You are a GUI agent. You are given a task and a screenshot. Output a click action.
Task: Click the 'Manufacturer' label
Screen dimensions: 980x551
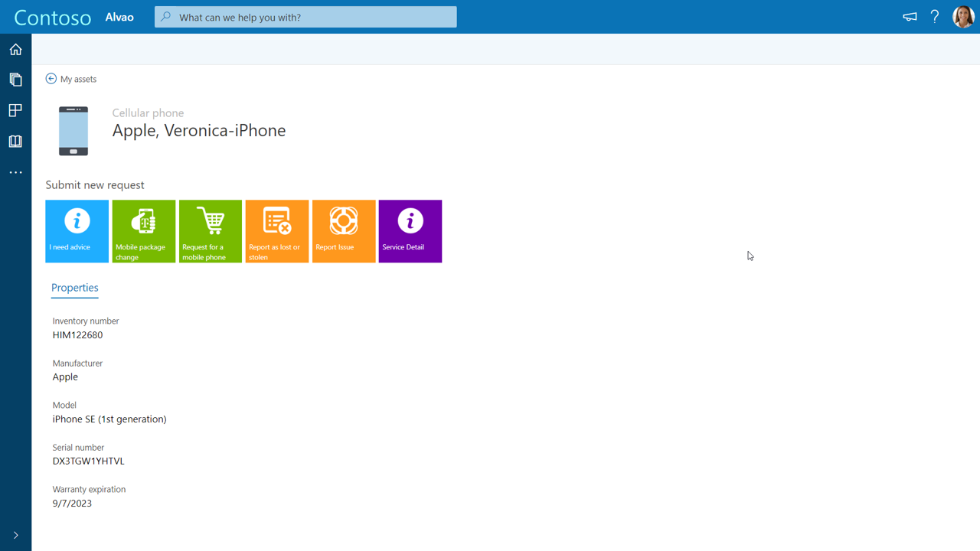tap(77, 363)
